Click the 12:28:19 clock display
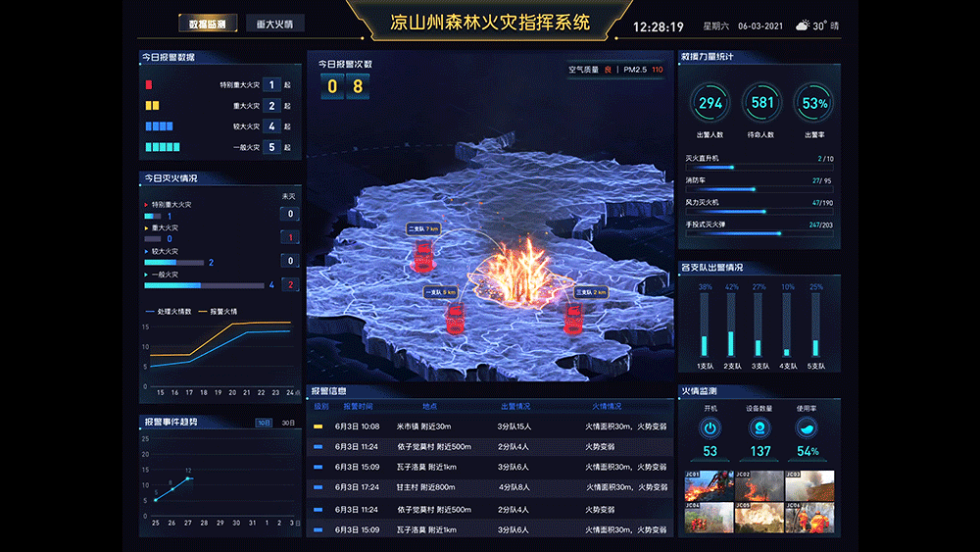 [x=659, y=26]
